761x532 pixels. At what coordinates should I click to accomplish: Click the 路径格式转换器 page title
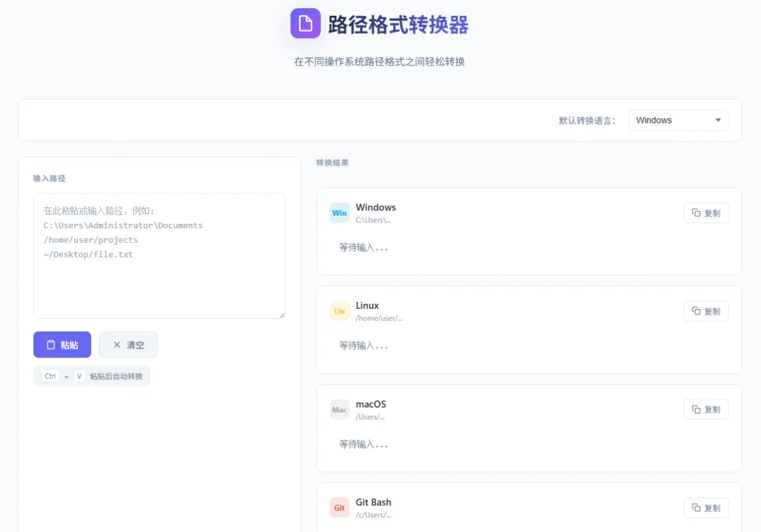point(398,25)
